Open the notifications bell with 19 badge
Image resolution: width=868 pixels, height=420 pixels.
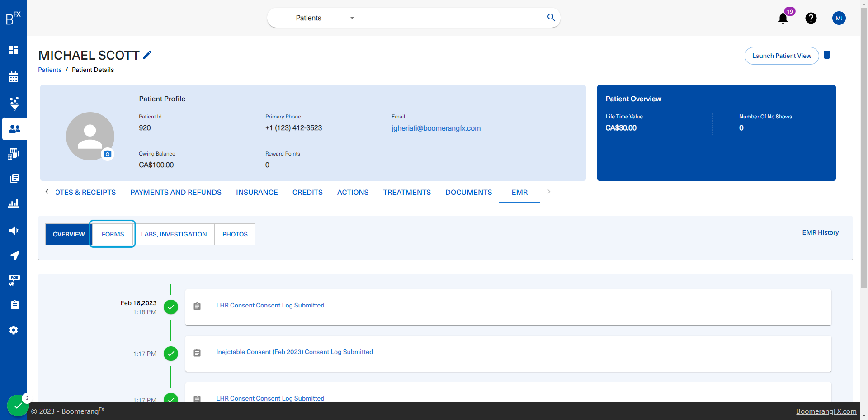point(783,18)
